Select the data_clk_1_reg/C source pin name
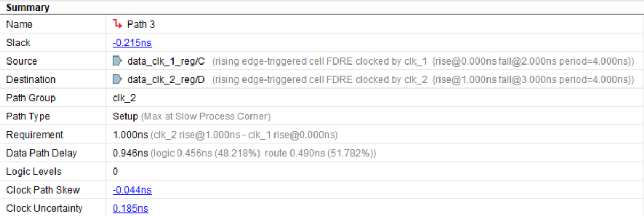 [166, 61]
